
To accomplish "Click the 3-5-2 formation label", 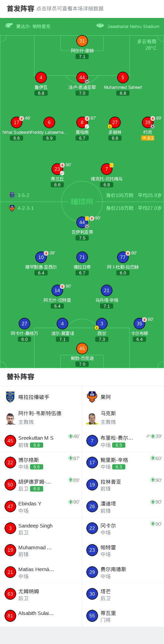I will click(23, 195).
